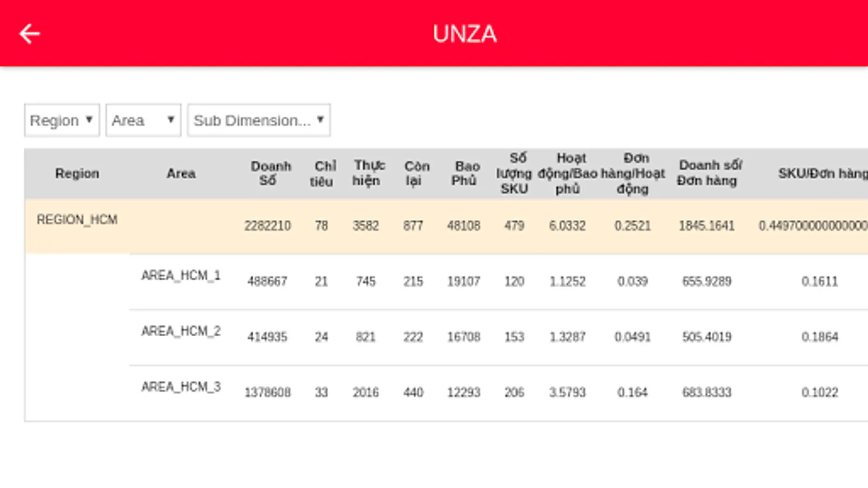The width and height of the screenshot is (868, 488).
Task: Select the REGION_HCM row label
Action: [77, 220]
